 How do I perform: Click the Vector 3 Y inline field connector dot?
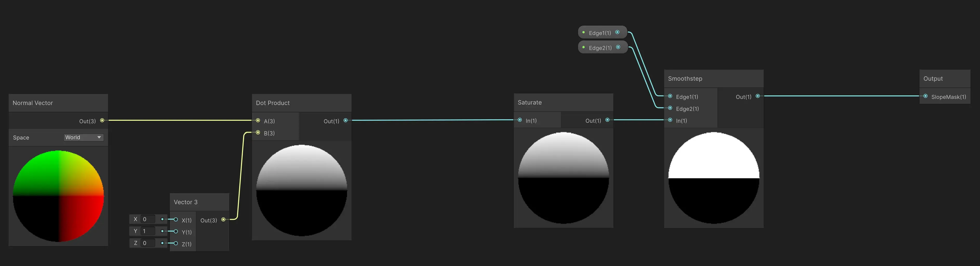click(x=163, y=231)
